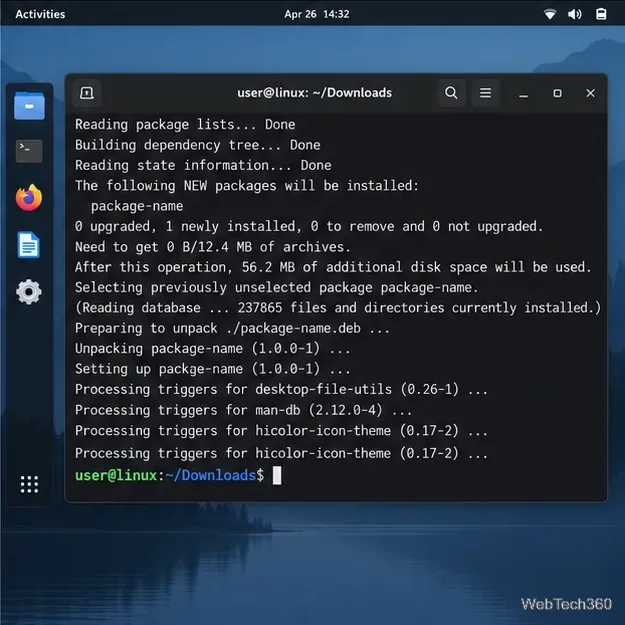Click the line 'Building dependency tree... Done'
Viewport: 625px width, 625px height.
pyautogui.click(x=198, y=145)
